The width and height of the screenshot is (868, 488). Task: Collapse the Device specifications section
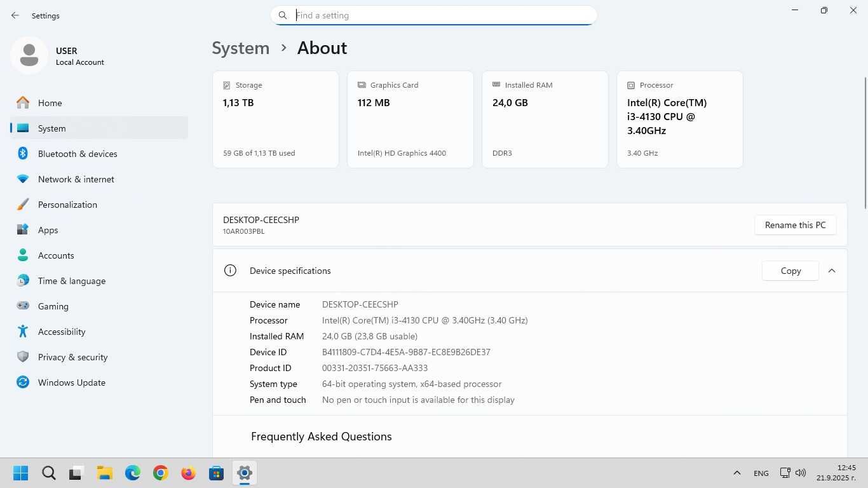tap(832, 271)
